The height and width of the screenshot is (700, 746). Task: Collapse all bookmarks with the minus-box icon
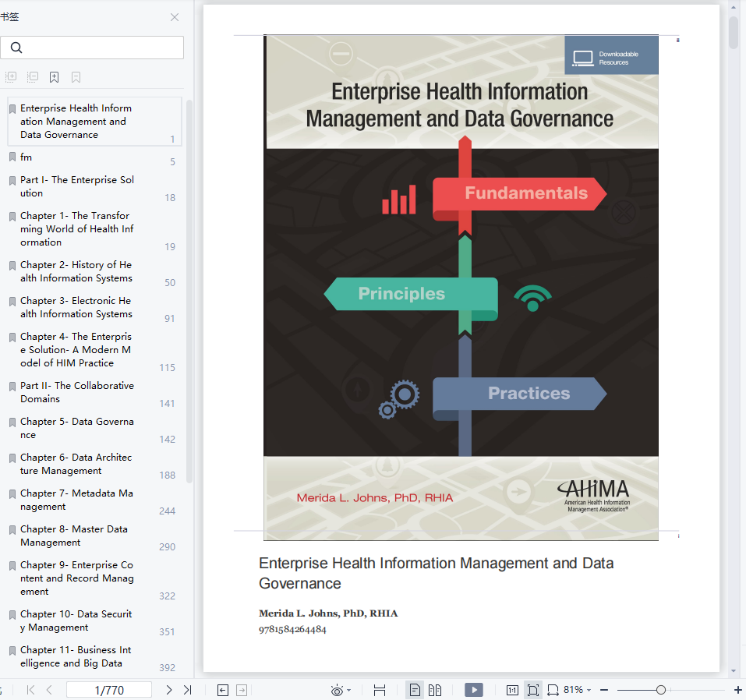[33, 76]
